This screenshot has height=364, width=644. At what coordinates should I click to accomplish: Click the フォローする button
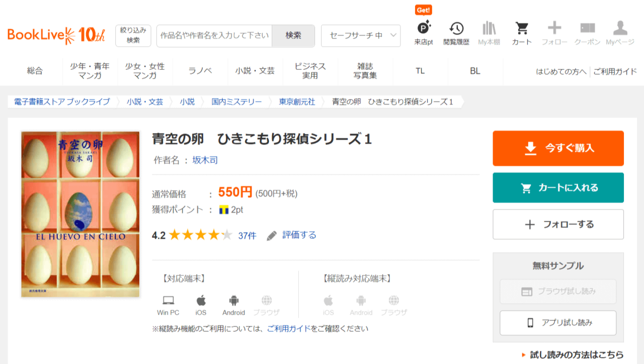[558, 224]
